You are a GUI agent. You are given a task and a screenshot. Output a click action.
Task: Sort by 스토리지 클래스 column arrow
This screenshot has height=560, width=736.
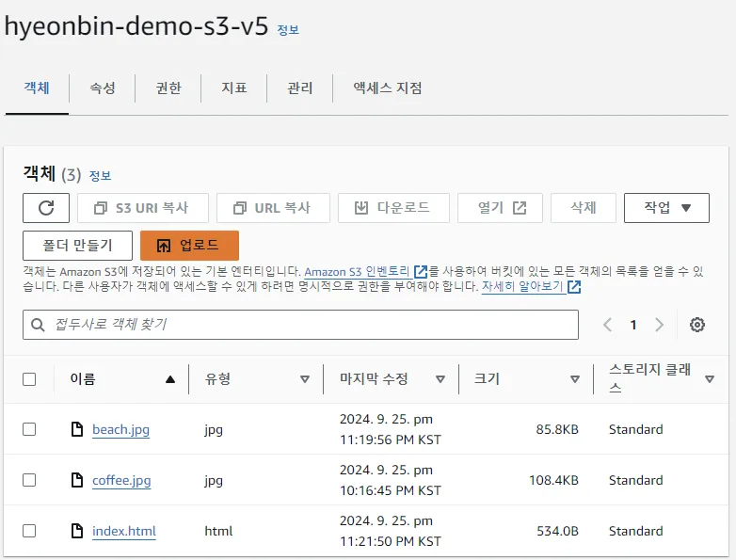pos(710,379)
